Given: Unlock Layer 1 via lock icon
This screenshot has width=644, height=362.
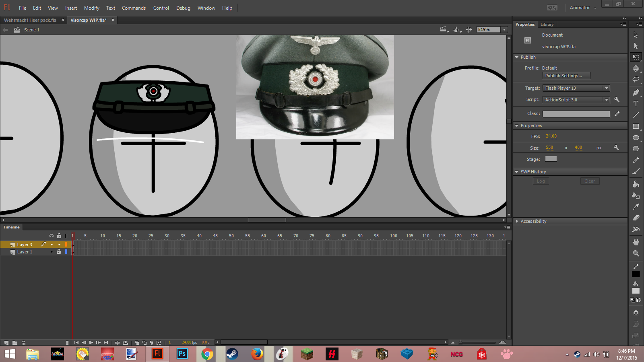Looking at the screenshot, I should click(59, 252).
